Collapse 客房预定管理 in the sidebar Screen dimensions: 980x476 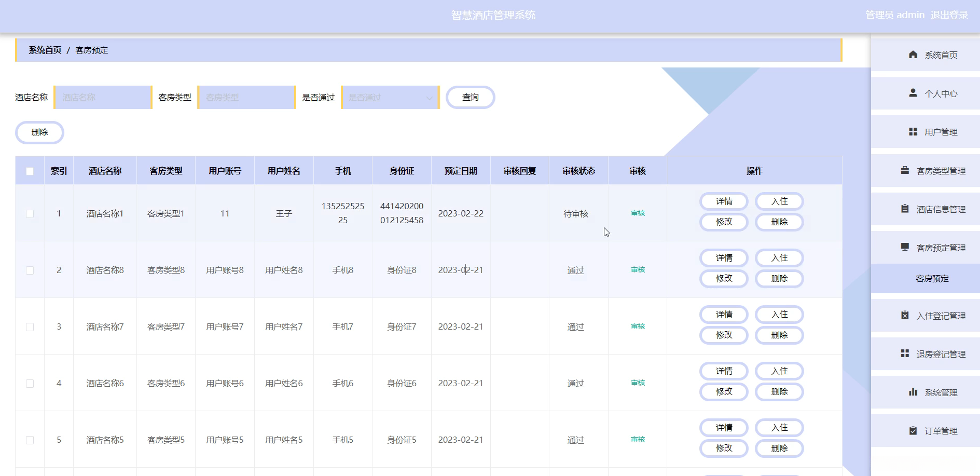pos(926,248)
